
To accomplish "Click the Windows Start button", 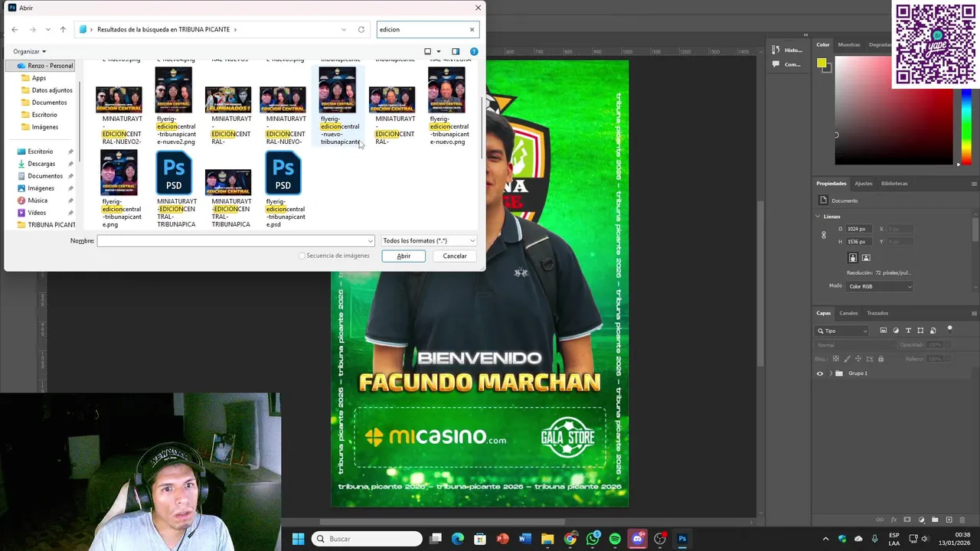I will coord(299,539).
